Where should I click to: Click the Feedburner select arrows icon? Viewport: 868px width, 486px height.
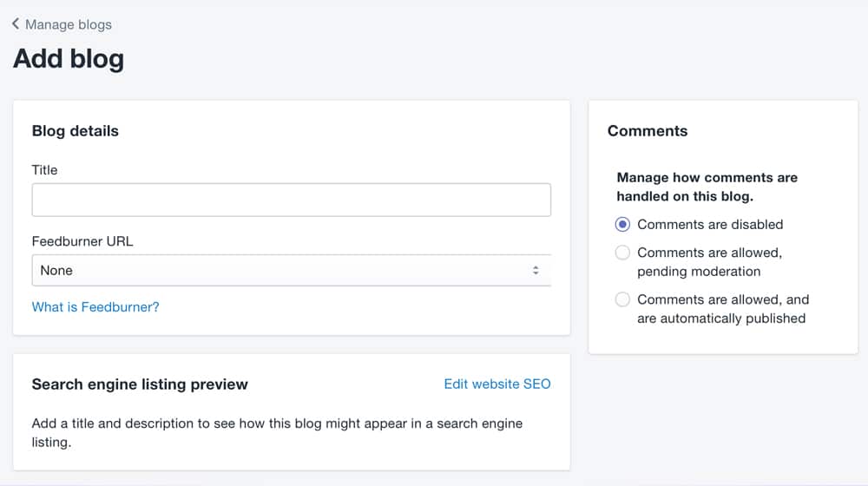536,270
